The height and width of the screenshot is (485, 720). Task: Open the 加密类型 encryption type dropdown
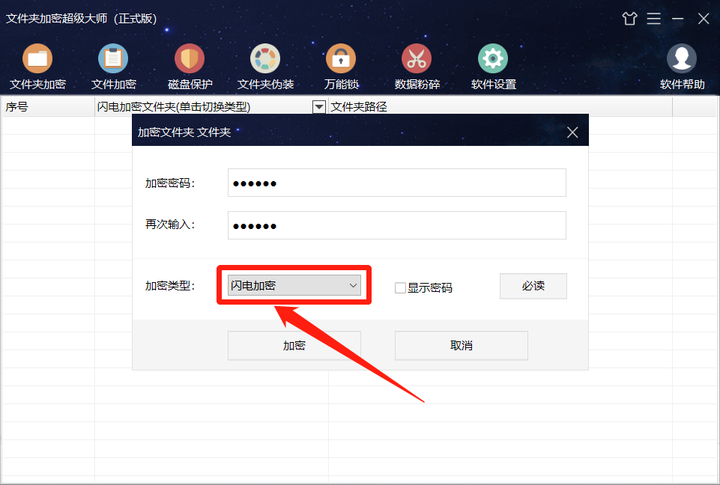[x=294, y=285]
